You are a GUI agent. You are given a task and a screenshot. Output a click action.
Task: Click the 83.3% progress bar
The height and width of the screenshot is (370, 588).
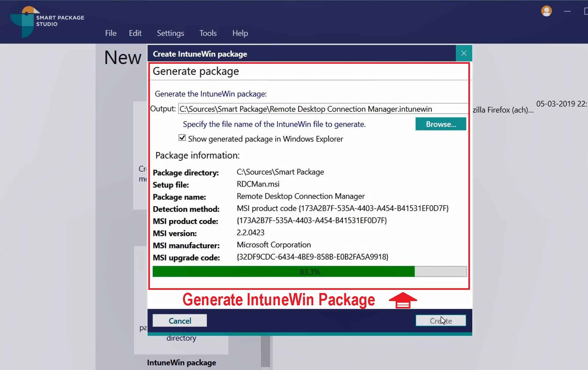click(x=310, y=272)
